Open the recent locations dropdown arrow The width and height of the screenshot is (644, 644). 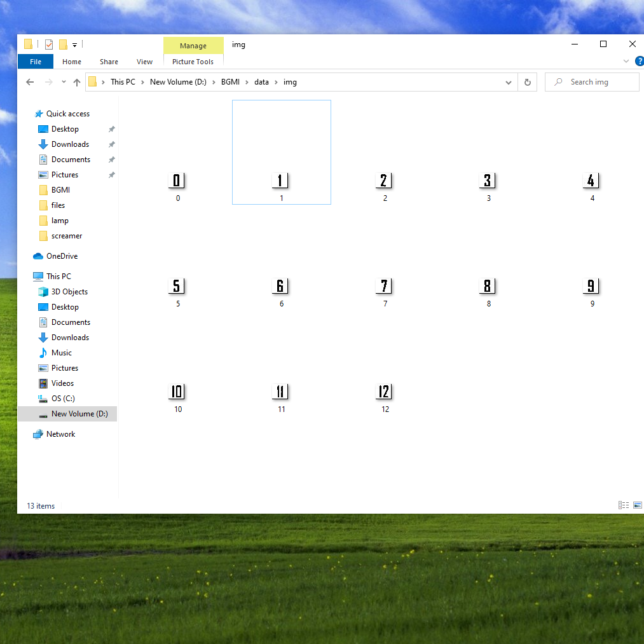pos(64,82)
